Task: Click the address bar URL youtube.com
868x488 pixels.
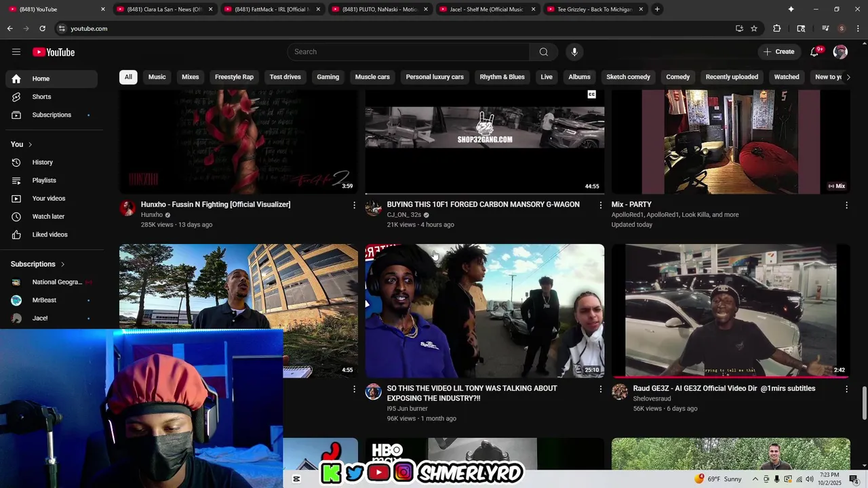Action: click(x=89, y=28)
